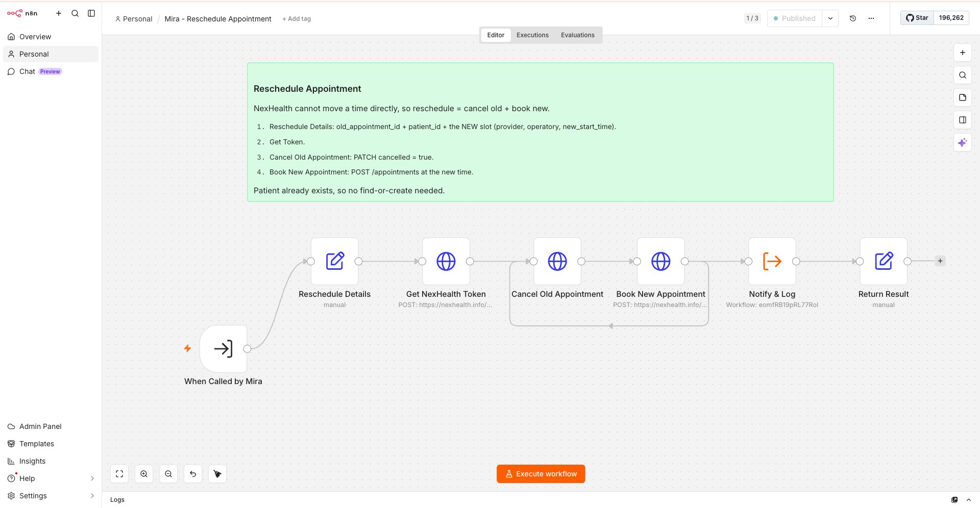Select the Reschedule Appointment sticky note

click(x=540, y=132)
